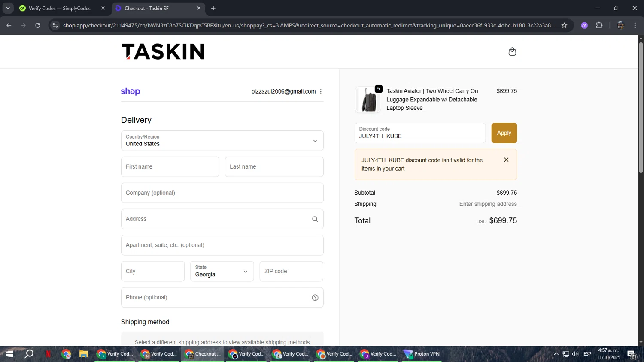Open the network status tray icon
Viewport: 644px width, 362px height.
(x=566, y=354)
